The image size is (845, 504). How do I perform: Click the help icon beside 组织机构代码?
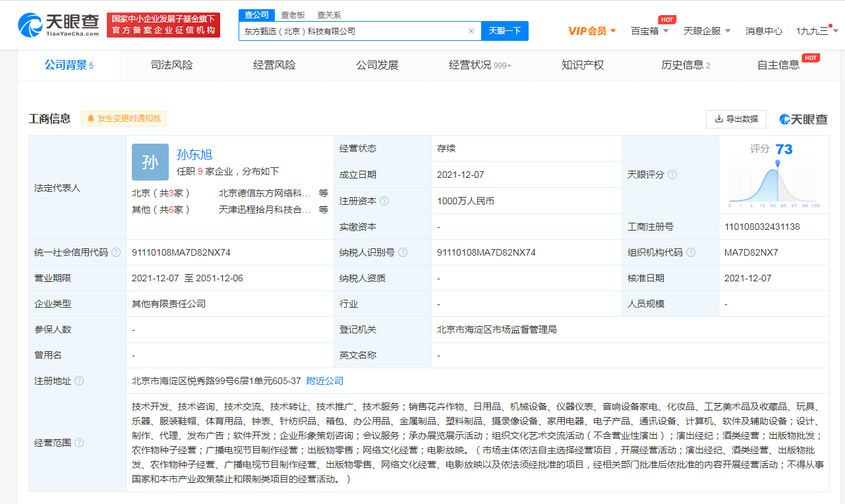click(691, 252)
